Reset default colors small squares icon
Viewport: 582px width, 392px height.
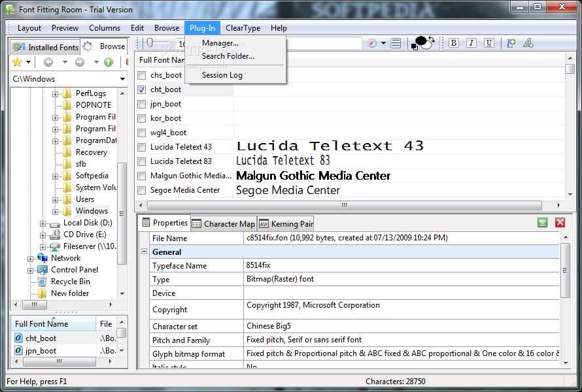(x=414, y=47)
